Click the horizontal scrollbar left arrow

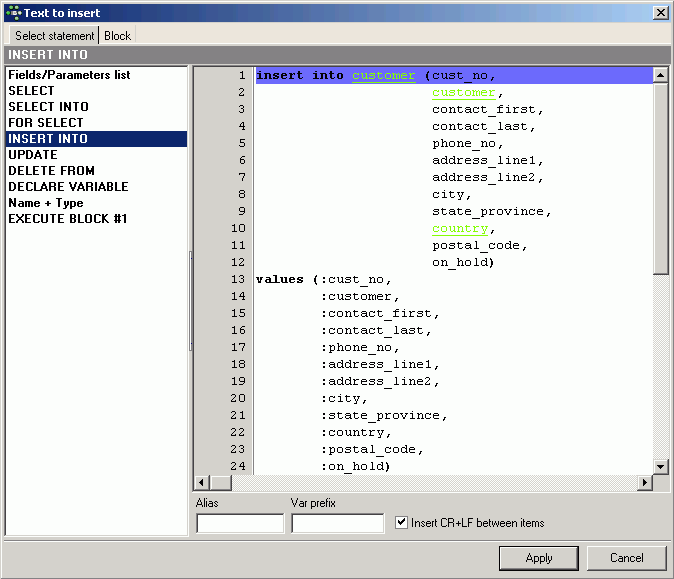202,483
